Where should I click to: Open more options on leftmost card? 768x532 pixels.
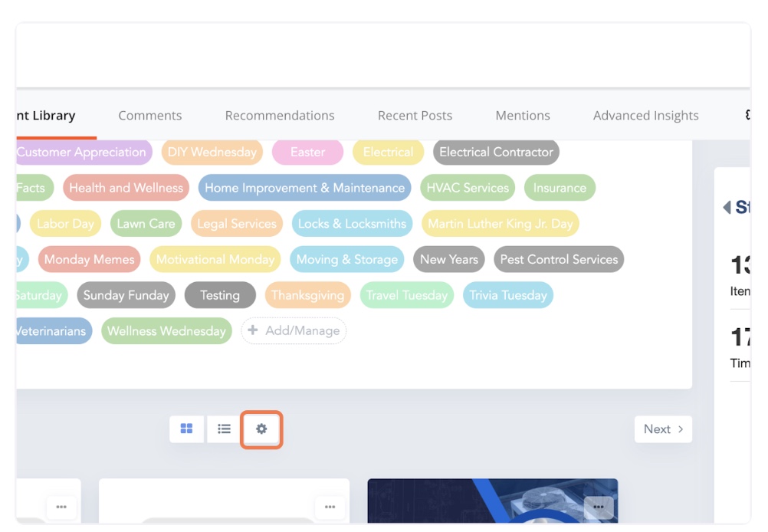point(61,507)
